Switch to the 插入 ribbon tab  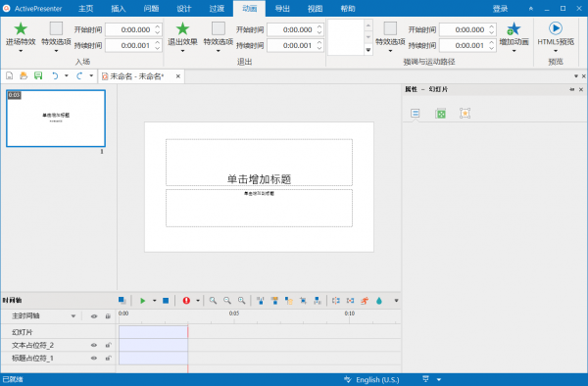pos(119,8)
